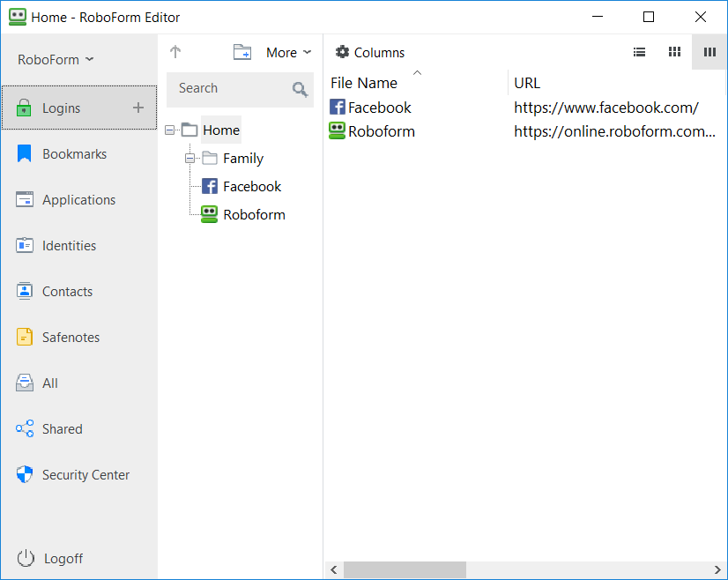Click the Logoff power icon
This screenshot has height=580, width=728.
pos(26,558)
